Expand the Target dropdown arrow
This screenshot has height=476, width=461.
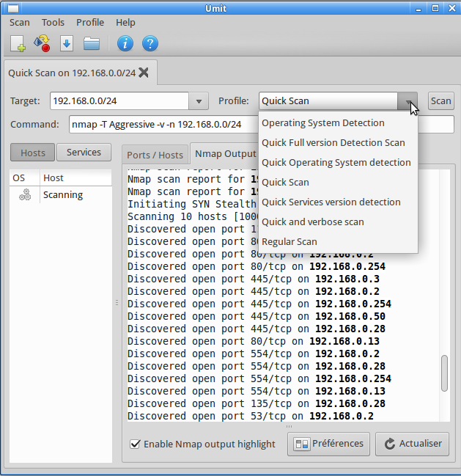point(199,101)
